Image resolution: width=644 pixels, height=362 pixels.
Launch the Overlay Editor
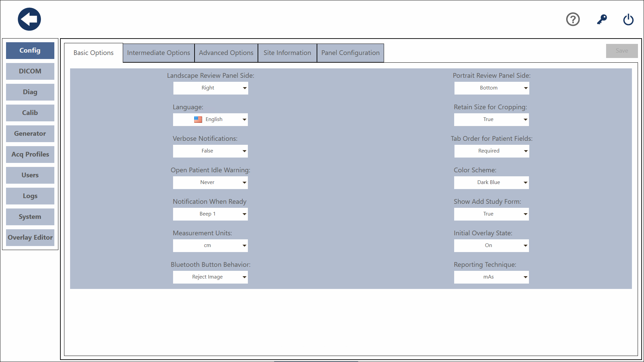(x=30, y=238)
